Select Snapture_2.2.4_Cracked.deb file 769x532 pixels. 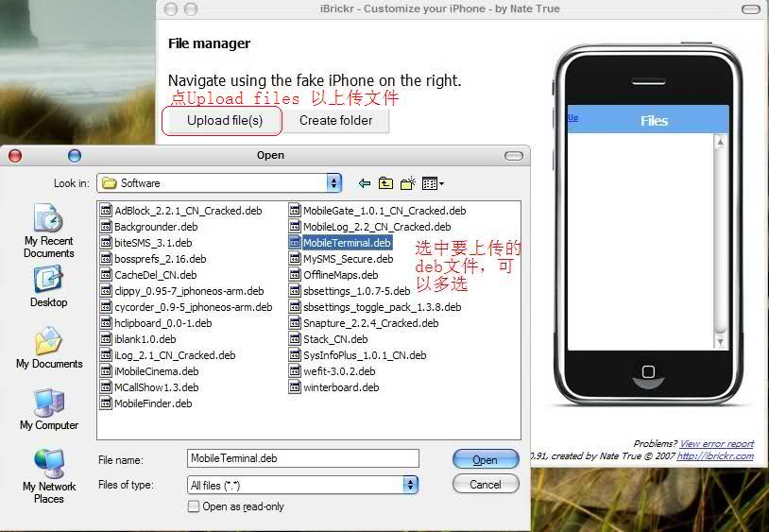[x=365, y=323]
